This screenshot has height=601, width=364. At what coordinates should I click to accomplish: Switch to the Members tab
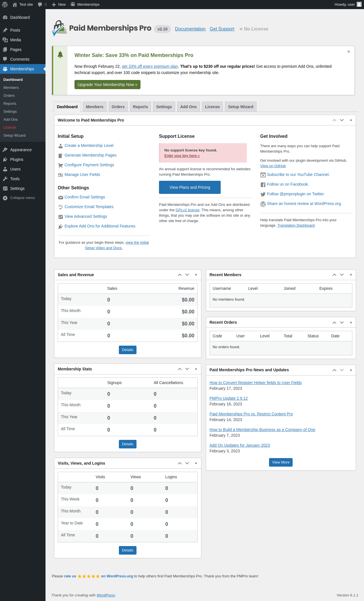(x=95, y=107)
